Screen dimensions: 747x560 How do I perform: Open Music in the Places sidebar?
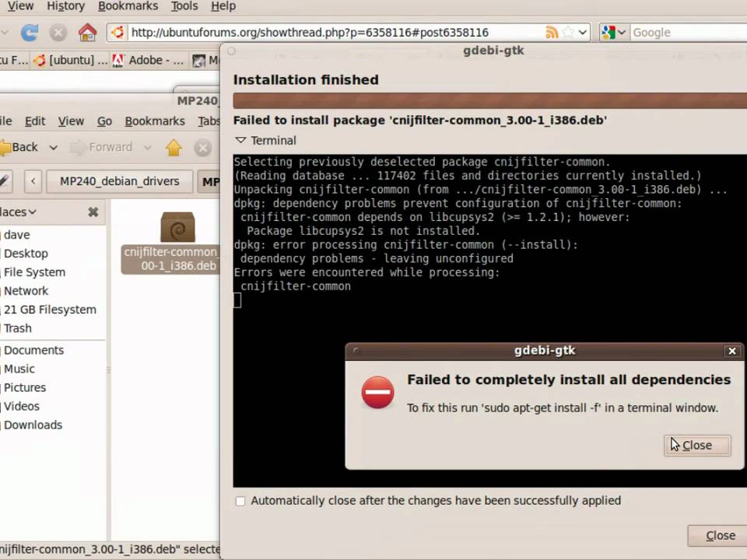coord(19,369)
